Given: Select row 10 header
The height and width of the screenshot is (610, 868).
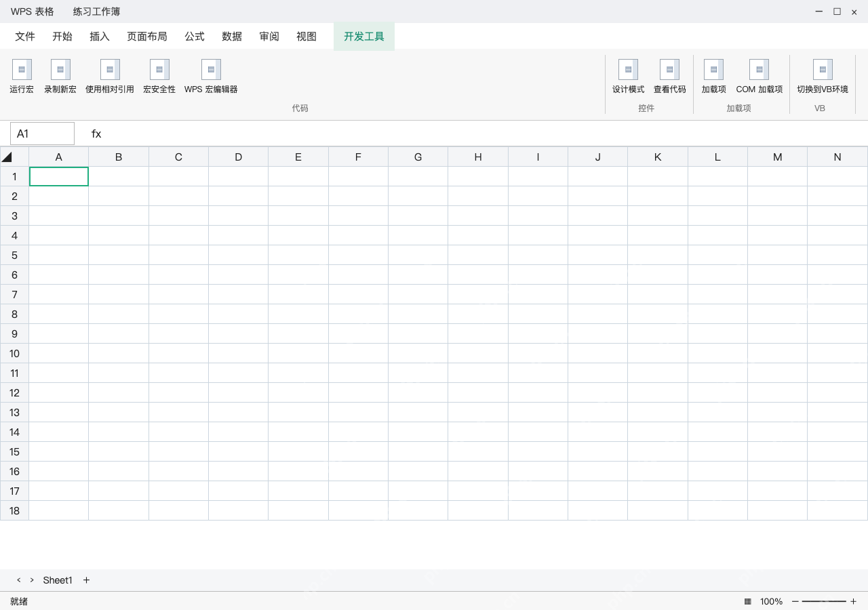Looking at the screenshot, I should point(14,353).
